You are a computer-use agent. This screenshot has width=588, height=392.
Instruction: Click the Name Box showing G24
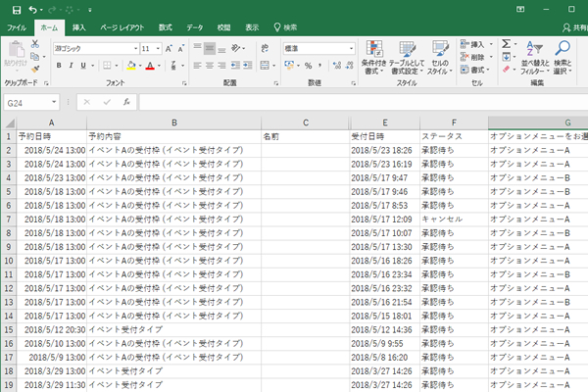click(27, 102)
